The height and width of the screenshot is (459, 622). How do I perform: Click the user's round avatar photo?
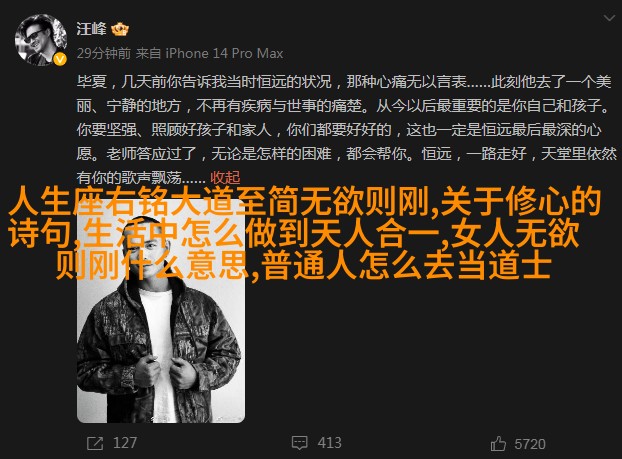pyautogui.click(x=41, y=40)
